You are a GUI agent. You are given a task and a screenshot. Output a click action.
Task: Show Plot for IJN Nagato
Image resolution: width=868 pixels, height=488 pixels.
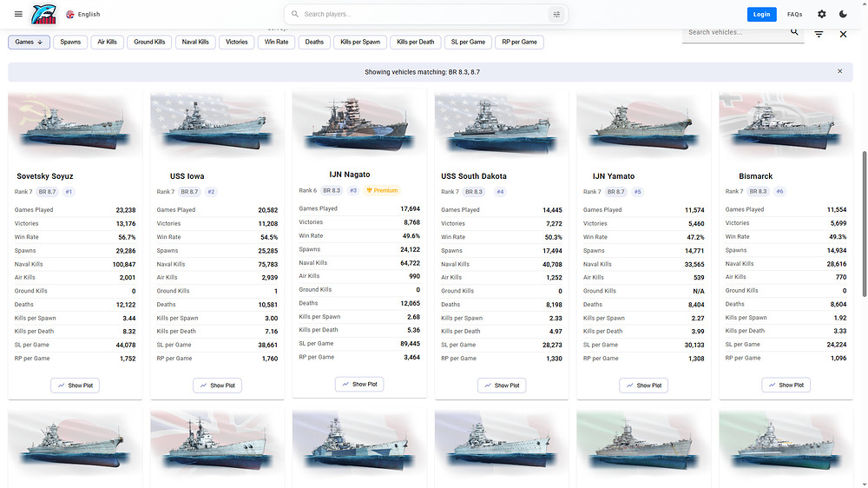click(359, 385)
